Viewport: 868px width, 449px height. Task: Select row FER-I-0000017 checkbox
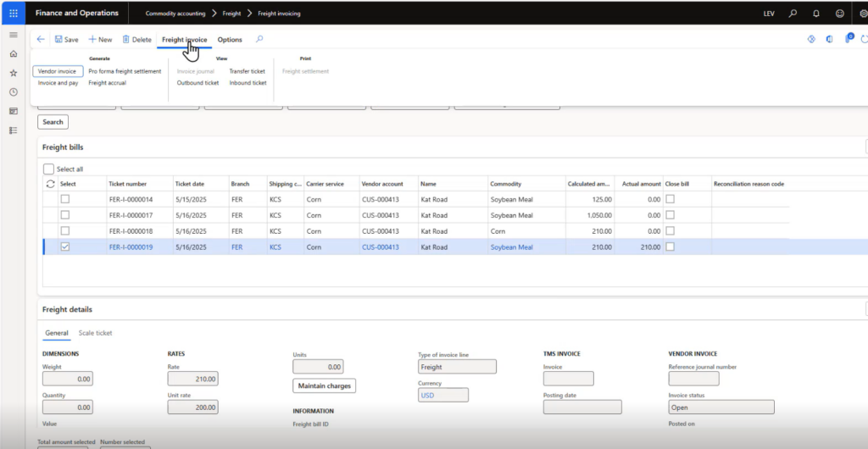(65, 215)
